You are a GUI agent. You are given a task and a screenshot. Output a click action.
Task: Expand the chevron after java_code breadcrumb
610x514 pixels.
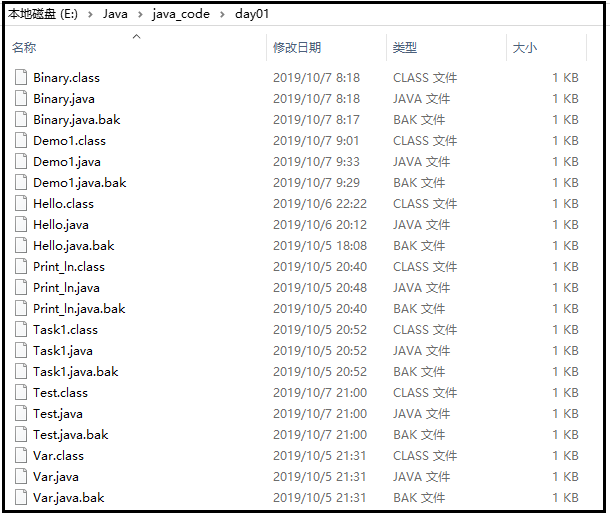(x=222, y=15)
